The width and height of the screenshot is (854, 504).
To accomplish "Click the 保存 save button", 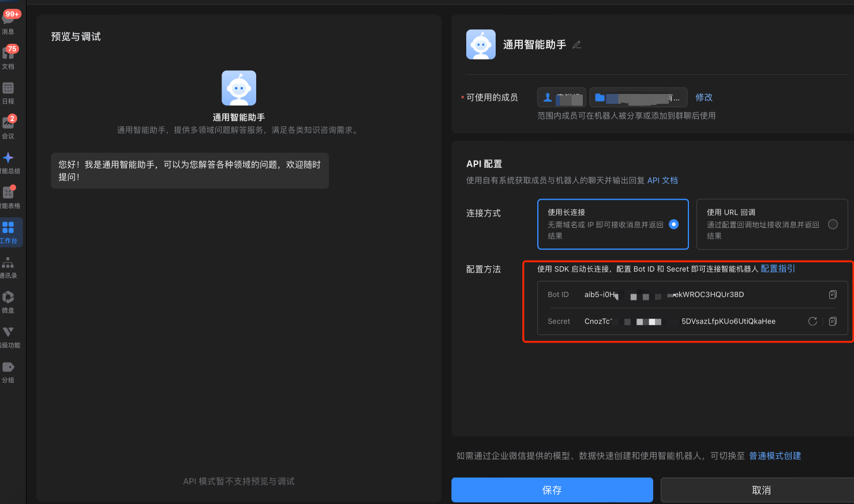I will pyautogui.click(x=552, y=490).
